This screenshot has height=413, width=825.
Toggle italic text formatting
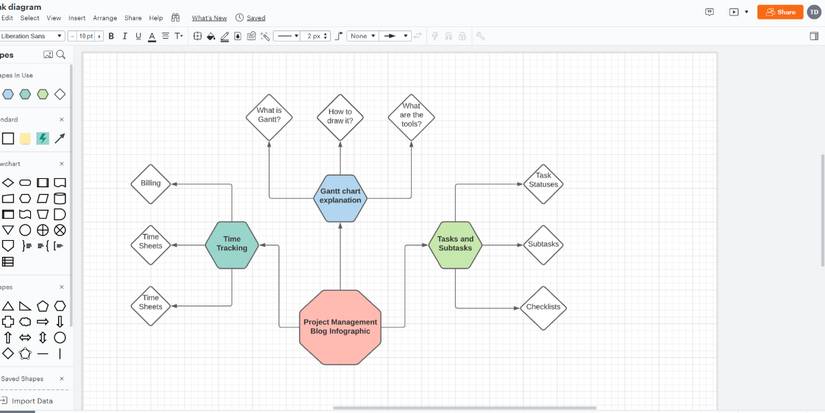(125, 36)
